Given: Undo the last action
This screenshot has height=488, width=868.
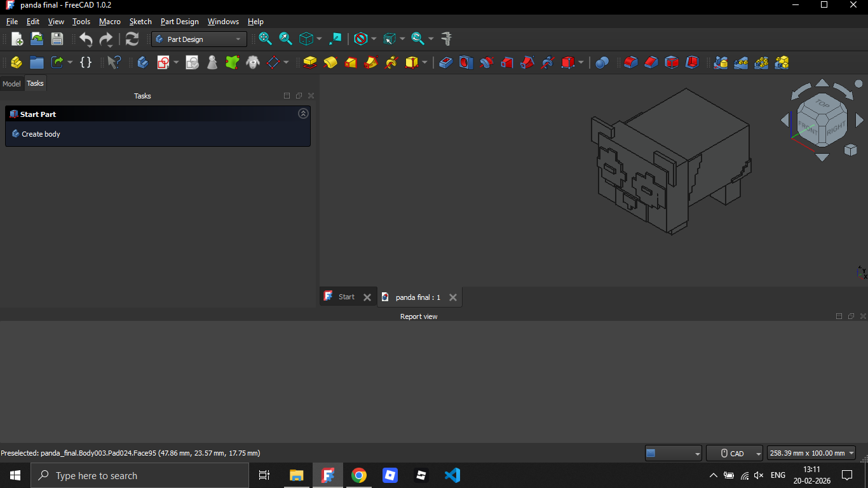Looking at the screenshot, I should [86, 39].
